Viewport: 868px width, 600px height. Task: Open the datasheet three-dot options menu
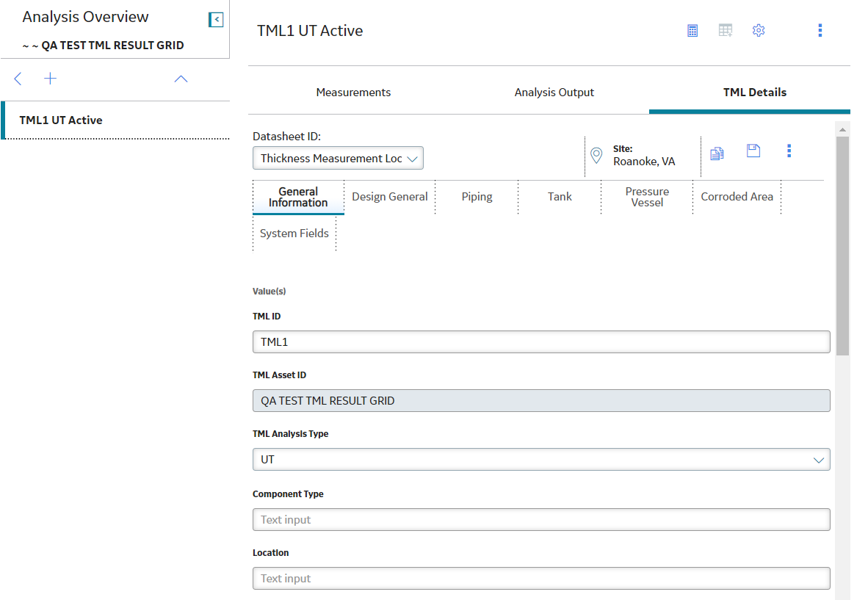(x=789, y=151)
